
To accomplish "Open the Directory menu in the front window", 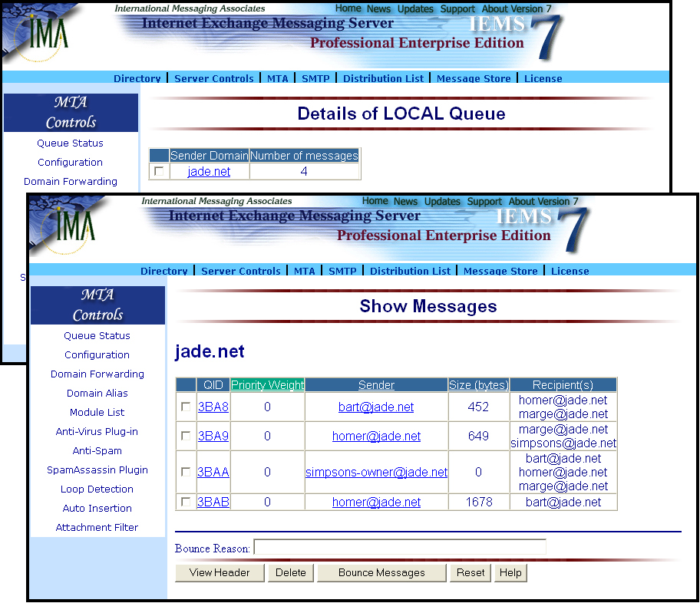I will [163, 271].
